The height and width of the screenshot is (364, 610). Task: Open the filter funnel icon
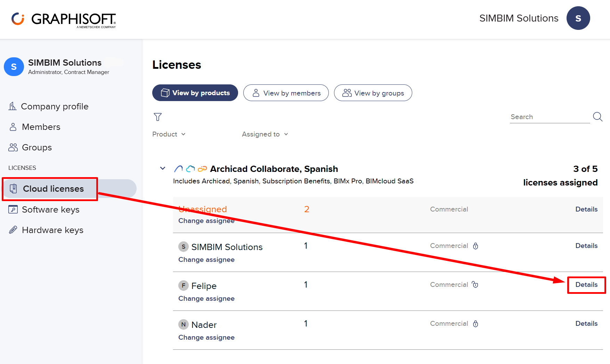157,117
